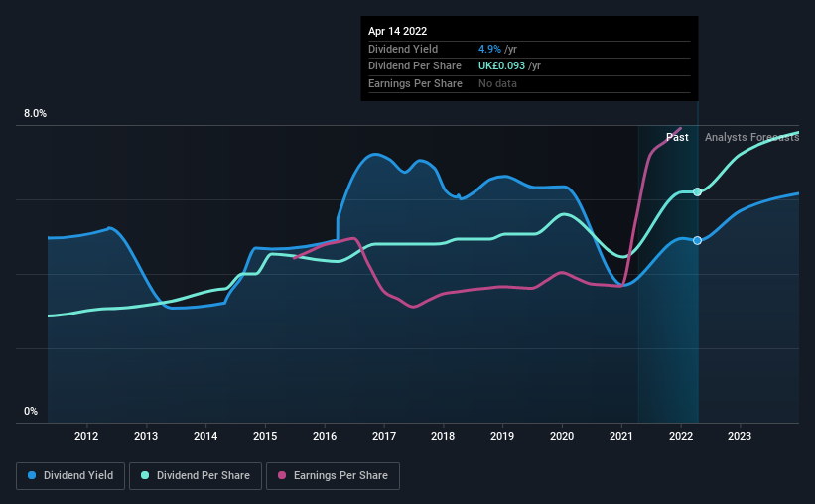Click the 2020 x-axis label
This screenshot has height=504, width=815.
(562, 436)
